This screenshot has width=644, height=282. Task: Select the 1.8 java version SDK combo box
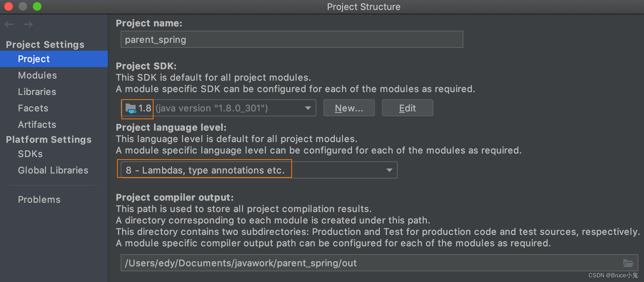(x=218, y=108)
